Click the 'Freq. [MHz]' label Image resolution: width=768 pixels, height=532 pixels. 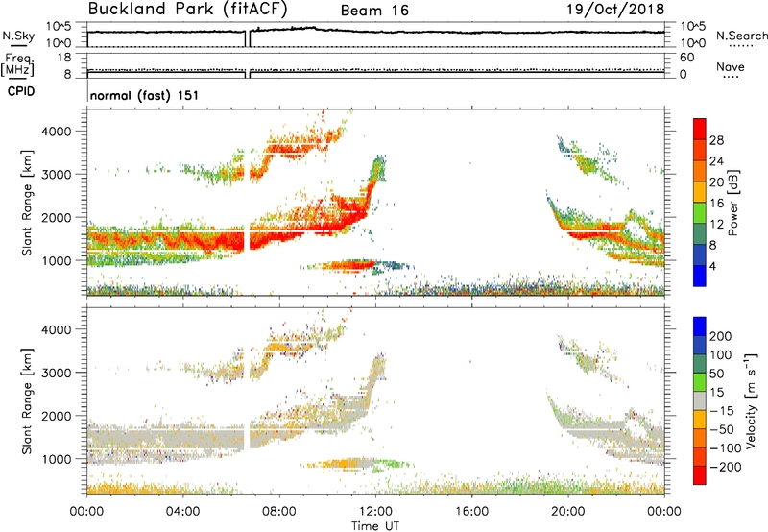click(x=17, y=64)
